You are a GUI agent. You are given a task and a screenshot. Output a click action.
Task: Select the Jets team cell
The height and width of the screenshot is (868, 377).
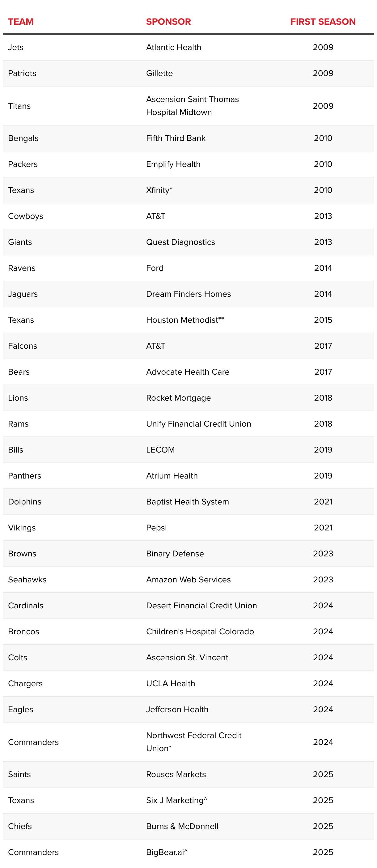coord(16,48)
